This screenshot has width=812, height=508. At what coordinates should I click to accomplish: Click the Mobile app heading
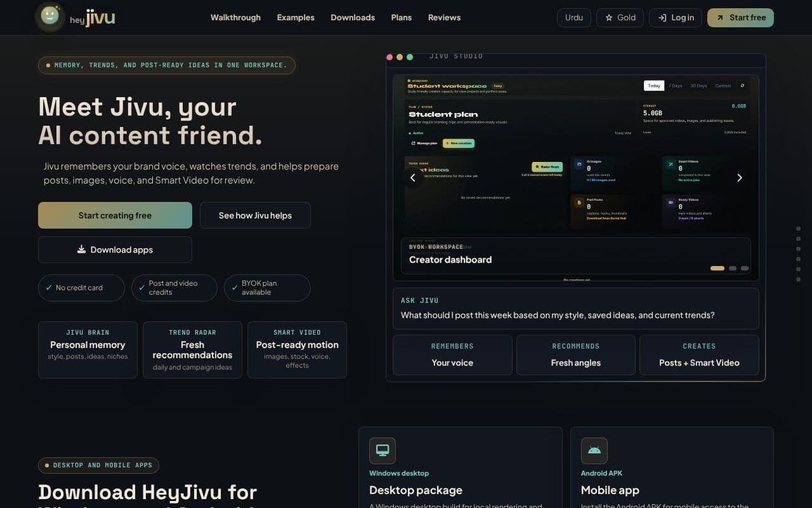[x=610, y=490]
